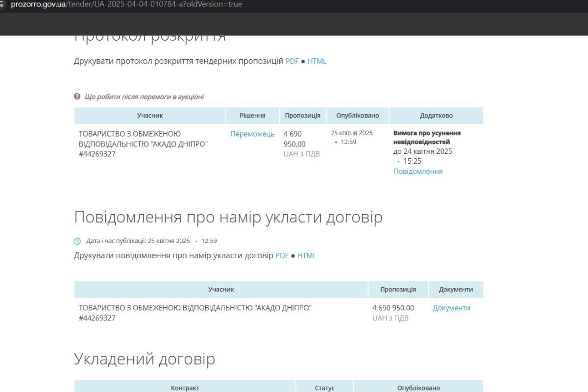Click the question mark help icon
The height and width of the screenshot is (392, 588).
(76, 96)
